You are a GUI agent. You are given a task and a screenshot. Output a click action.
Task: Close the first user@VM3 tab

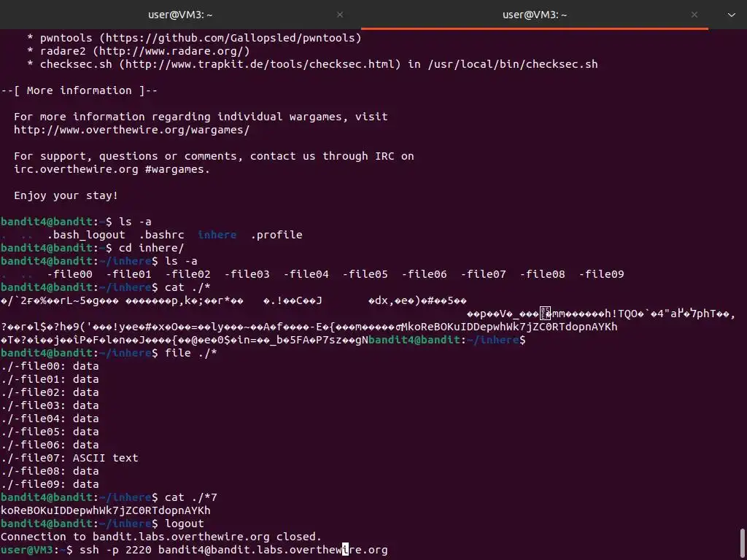[340, 15]
